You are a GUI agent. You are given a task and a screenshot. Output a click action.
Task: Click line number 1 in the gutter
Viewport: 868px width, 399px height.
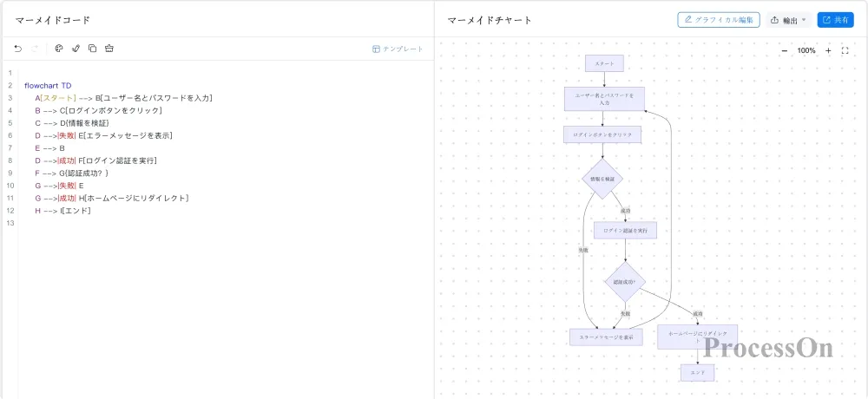[10, 73]
